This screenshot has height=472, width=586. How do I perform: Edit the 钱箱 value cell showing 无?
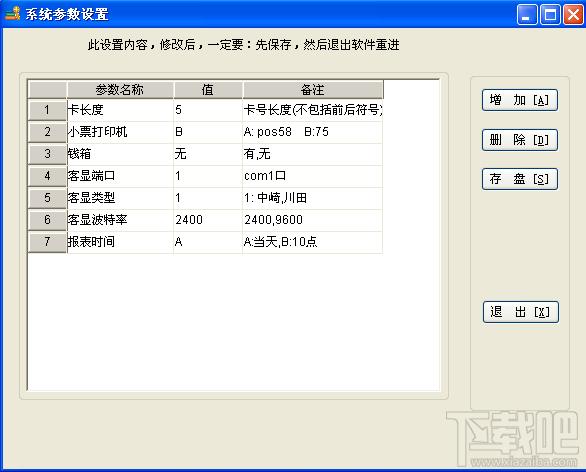[x=208, y=154]
